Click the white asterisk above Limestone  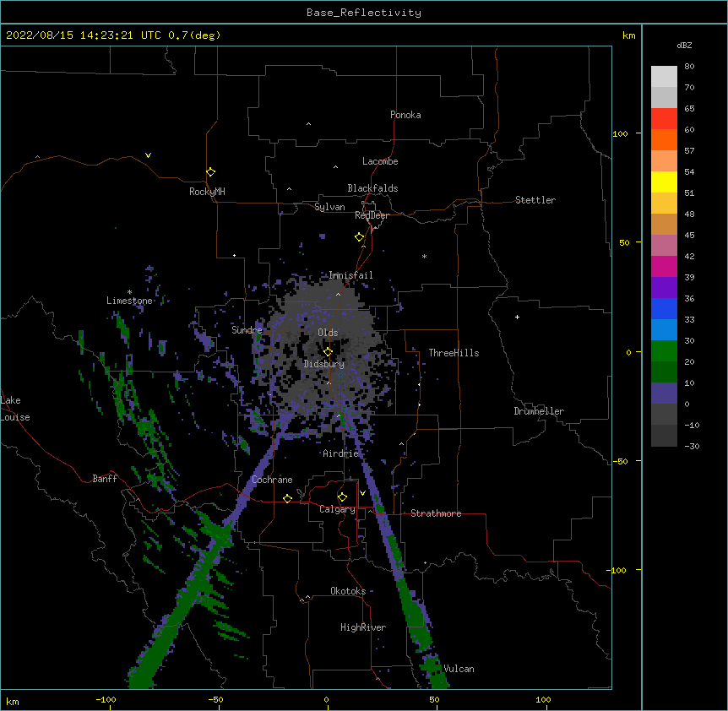(129, 292)
